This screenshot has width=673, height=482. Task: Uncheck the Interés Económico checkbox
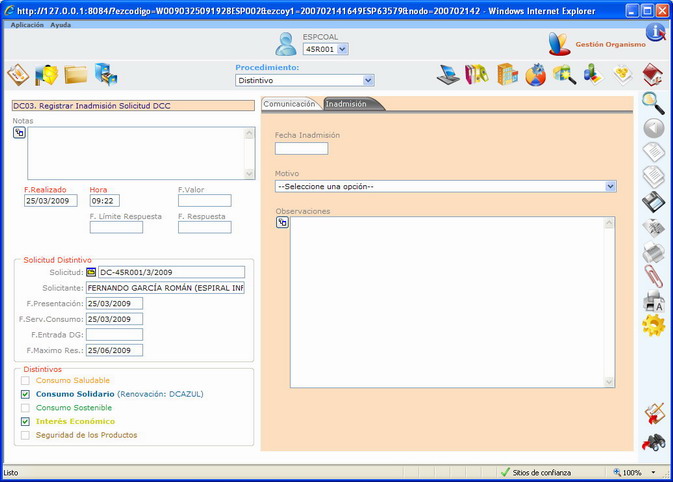pos(25,421)
